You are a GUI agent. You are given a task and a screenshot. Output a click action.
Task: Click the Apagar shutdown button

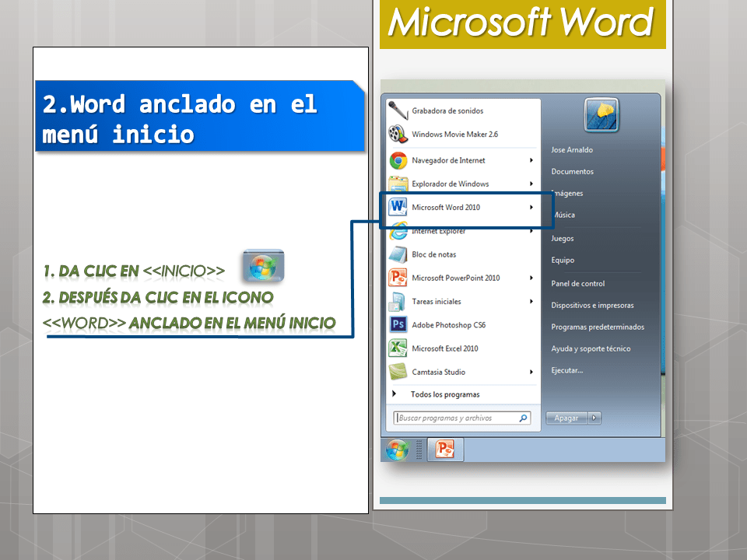(x=566, y=418)
